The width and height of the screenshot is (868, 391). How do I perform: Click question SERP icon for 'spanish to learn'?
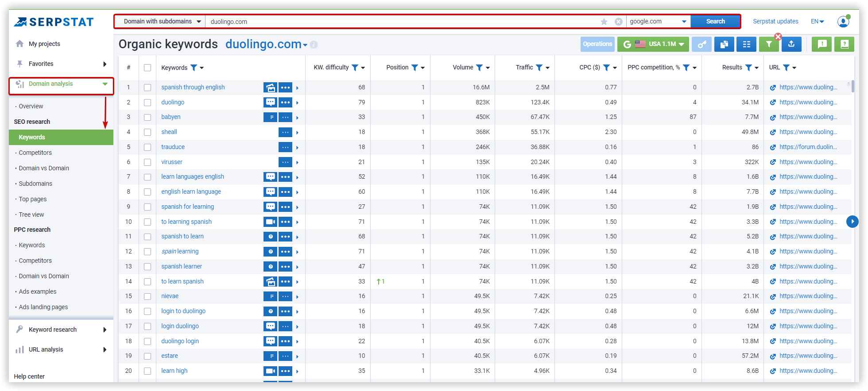click(270, 237)
